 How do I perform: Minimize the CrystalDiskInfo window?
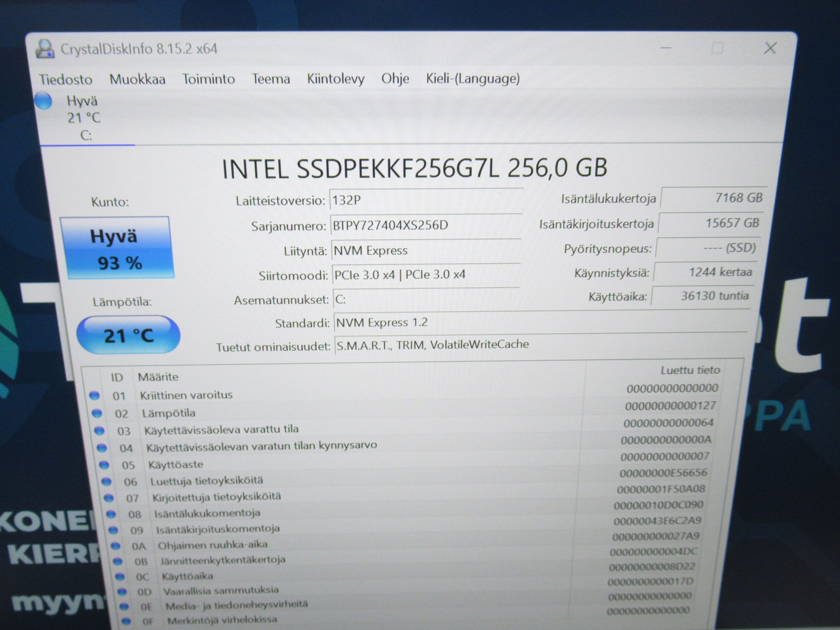(x=665, y=48)
